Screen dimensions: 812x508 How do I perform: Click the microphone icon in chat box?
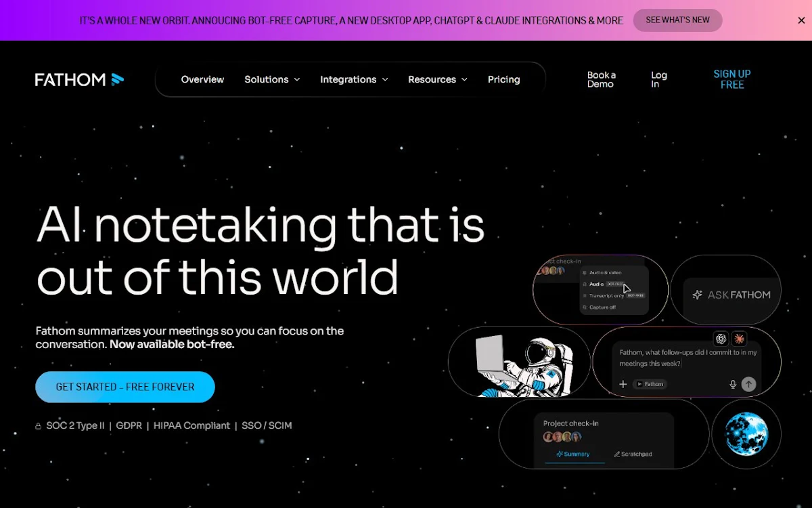coord(733,384)
